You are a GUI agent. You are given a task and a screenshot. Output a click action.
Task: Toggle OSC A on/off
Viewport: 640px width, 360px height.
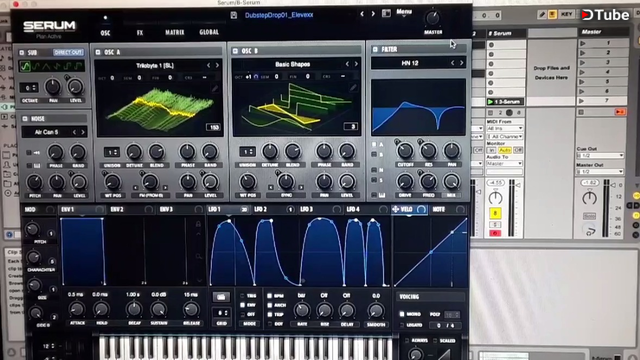(98, 52)
